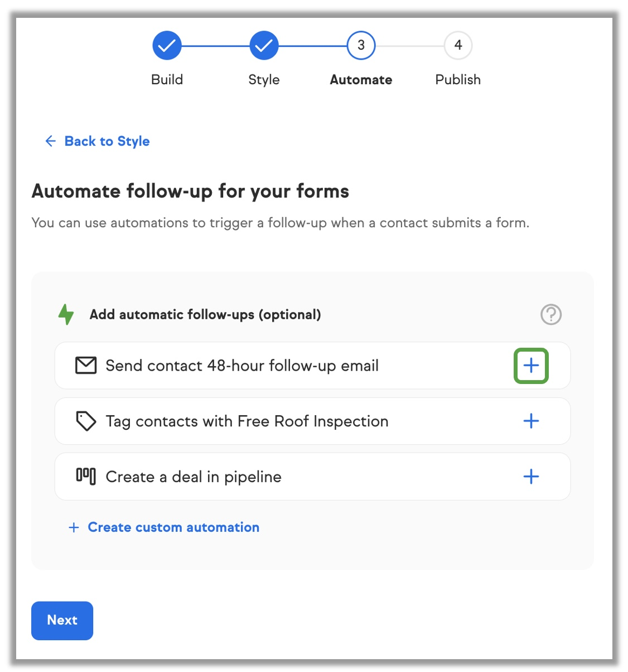This screenshot has width=628, height=672.
Task: Click the Automate step label
Action: click(x=361, y=80)
